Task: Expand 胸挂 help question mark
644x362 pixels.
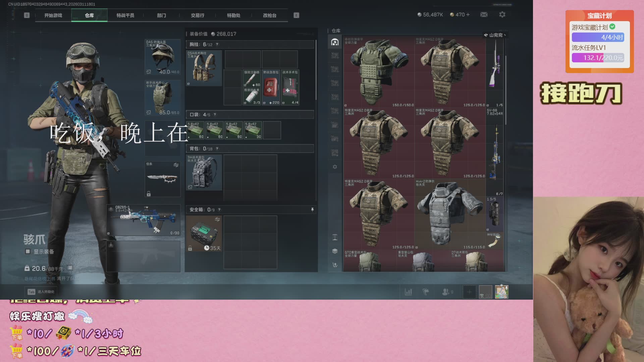Action: click(217, 45)
